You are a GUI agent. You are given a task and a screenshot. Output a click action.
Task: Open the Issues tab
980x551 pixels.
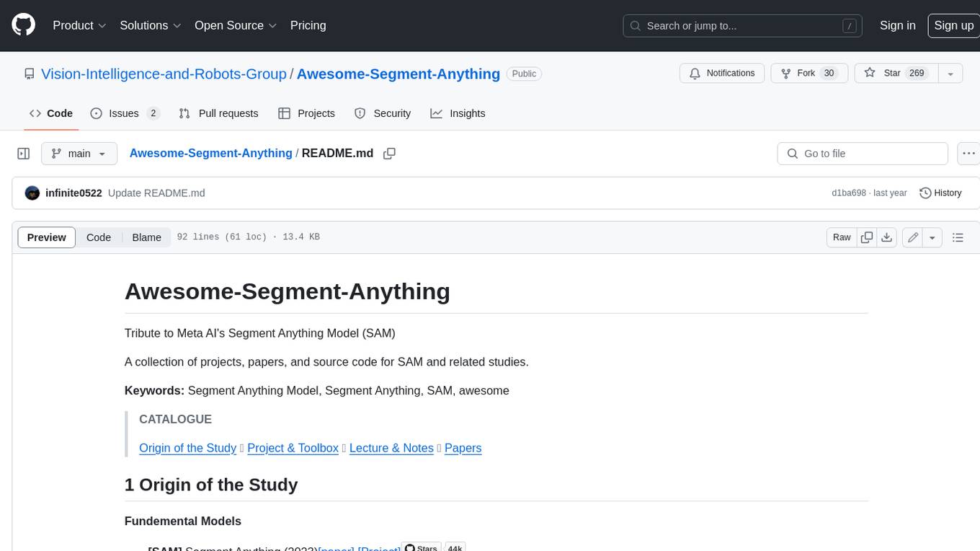click(x=124, y=113)
